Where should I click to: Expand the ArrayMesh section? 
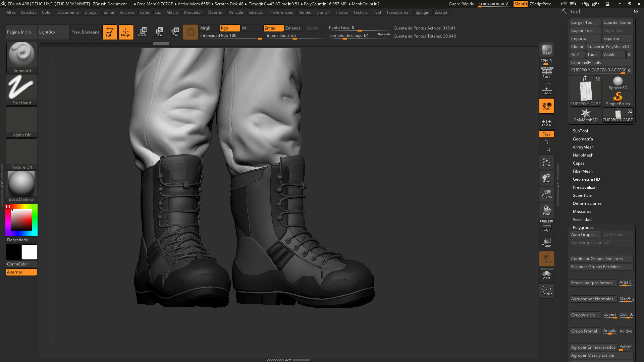[x=583, y=147]
